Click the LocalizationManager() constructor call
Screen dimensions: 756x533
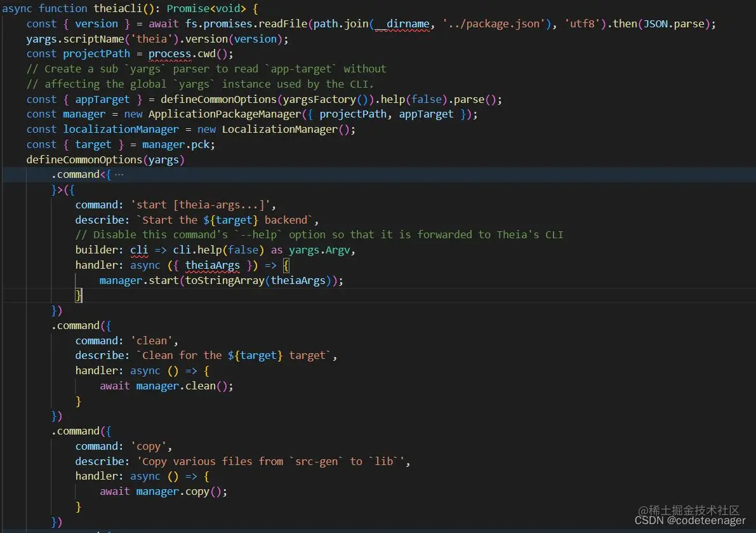click(x=286, y=129)
